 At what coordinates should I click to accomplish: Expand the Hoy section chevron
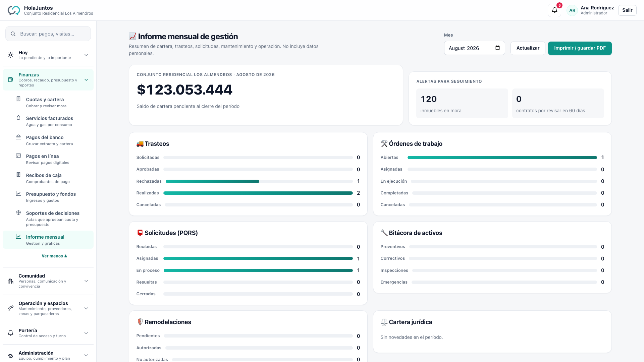[86, 55]
